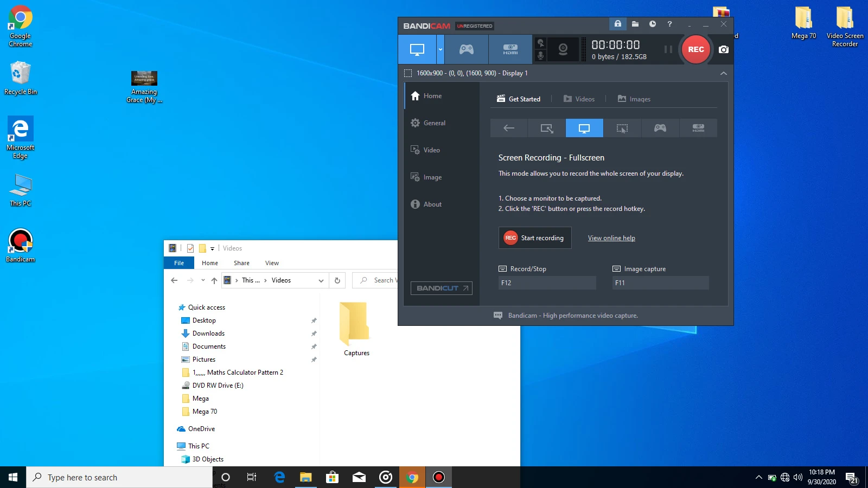
Task: Take screenshot with camera icon
Action: [x=724, y=49]
